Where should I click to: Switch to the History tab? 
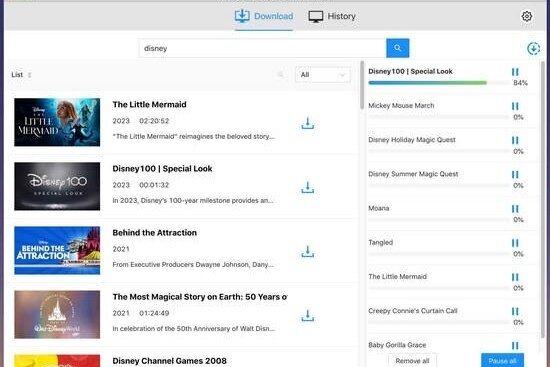[x=332, y=16]
